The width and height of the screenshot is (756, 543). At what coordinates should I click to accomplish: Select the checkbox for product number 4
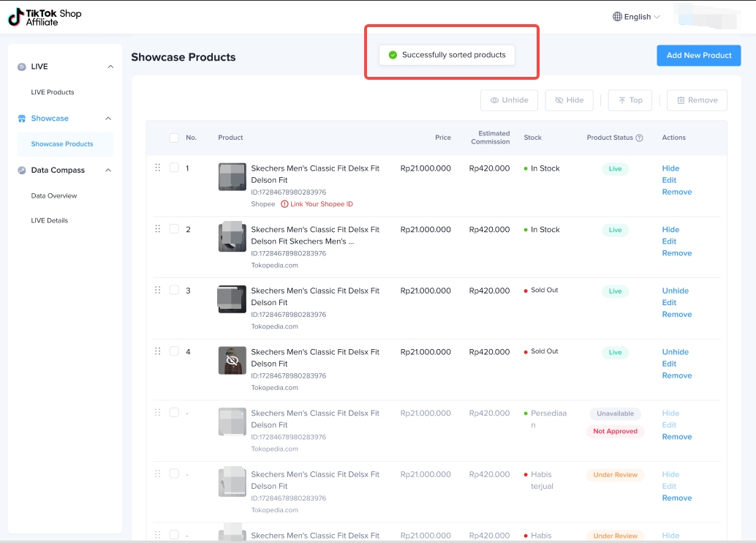(174, 351)
